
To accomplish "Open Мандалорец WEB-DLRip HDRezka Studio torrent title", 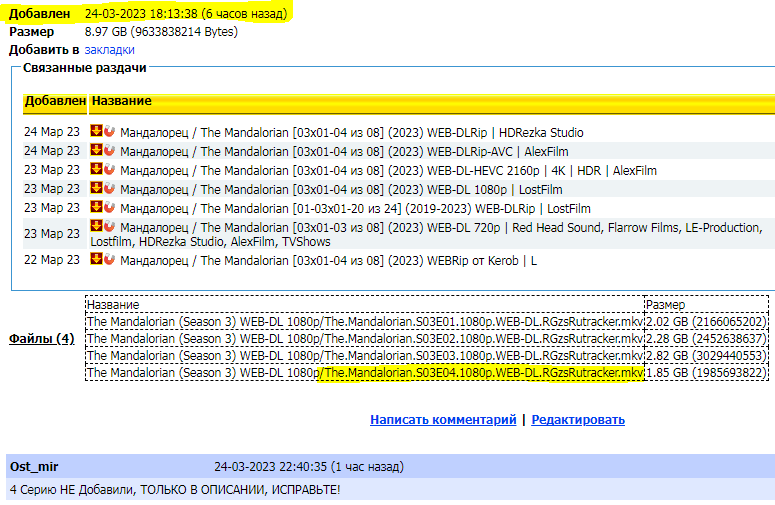I will click(351, 132).
